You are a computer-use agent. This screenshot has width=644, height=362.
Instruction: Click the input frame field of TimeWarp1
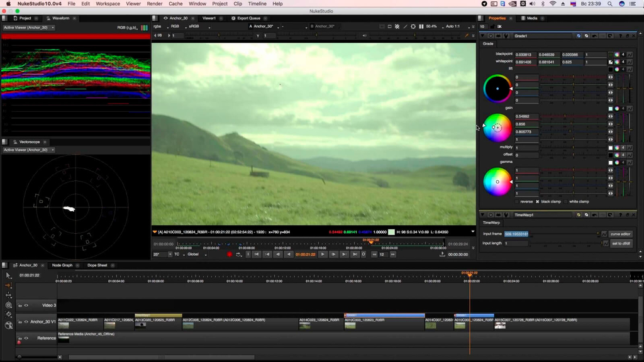click(x=517, y=234)
